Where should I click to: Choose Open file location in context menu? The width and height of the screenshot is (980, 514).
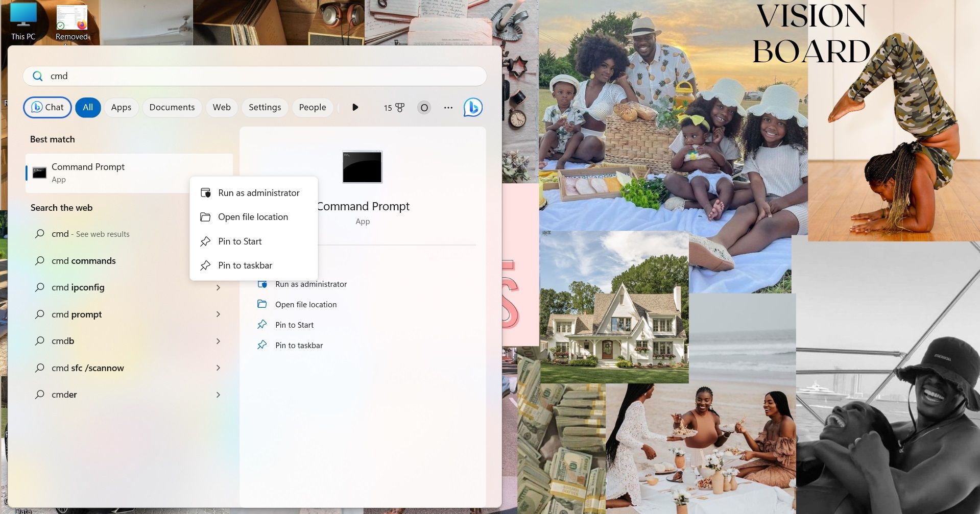253,217
